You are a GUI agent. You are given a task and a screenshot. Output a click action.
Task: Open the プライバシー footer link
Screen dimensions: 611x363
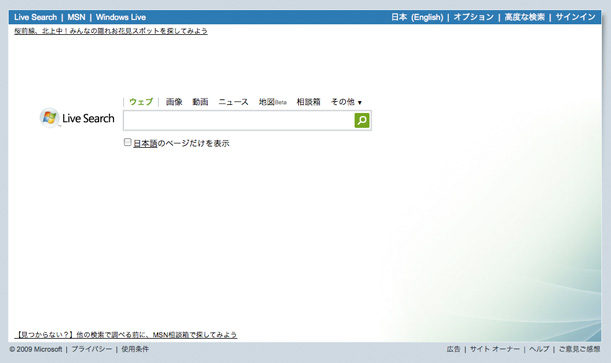coord(92,349)
